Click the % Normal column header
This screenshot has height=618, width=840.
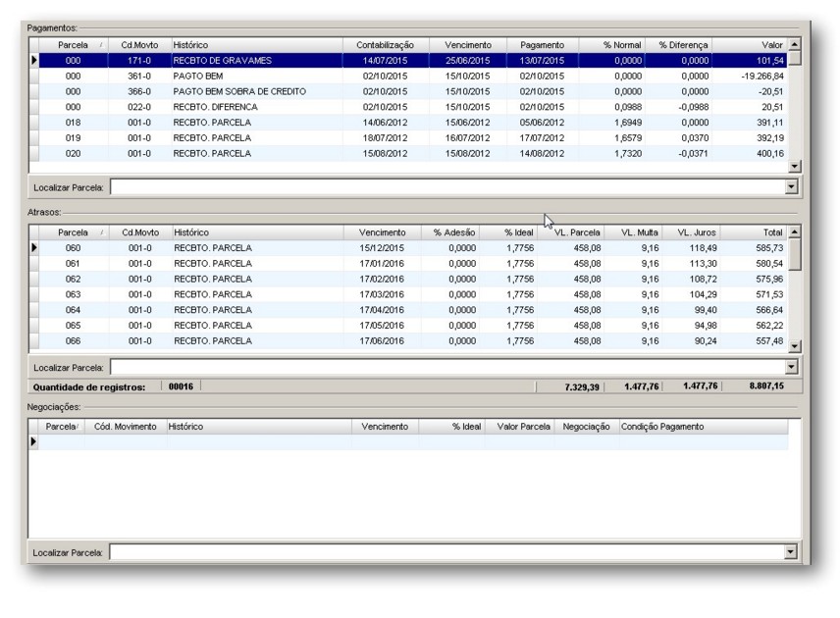coord(611,45)
